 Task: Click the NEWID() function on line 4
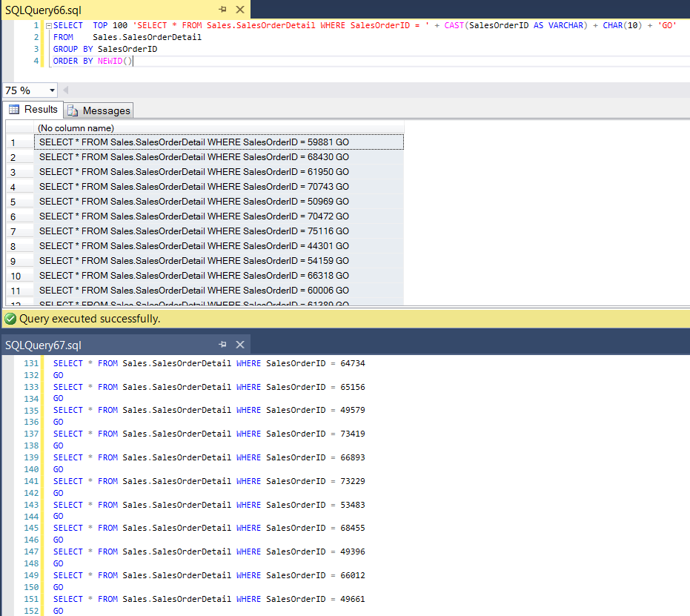click(114, 61)
